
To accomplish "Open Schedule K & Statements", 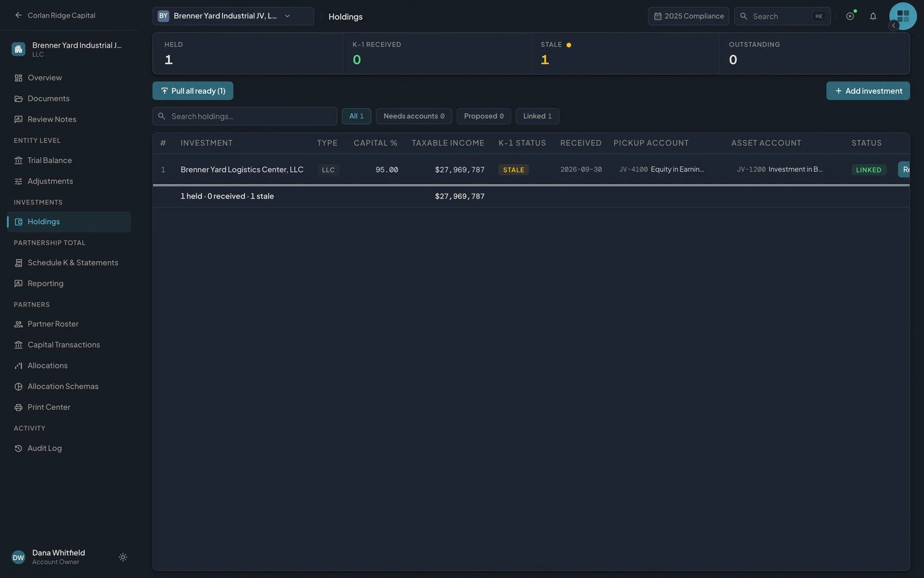I will (69, 262).
